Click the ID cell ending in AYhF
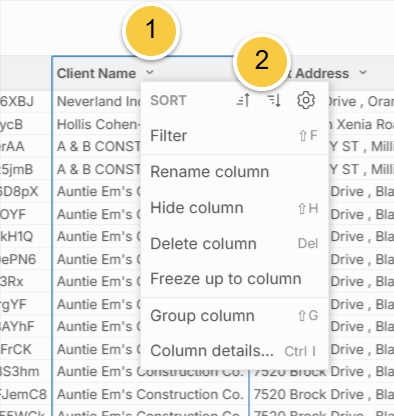 coord(26,327)
